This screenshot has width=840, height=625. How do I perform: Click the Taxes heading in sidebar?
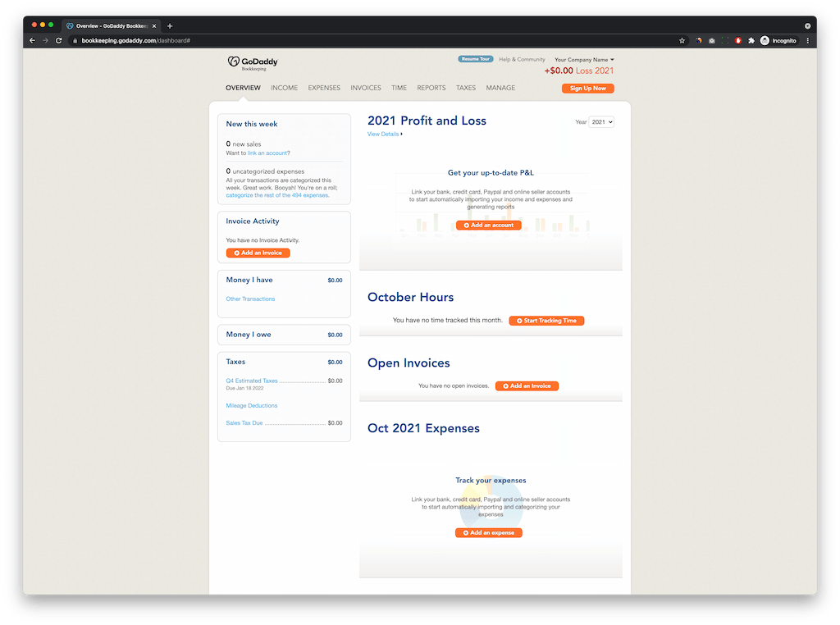(235, 362)
